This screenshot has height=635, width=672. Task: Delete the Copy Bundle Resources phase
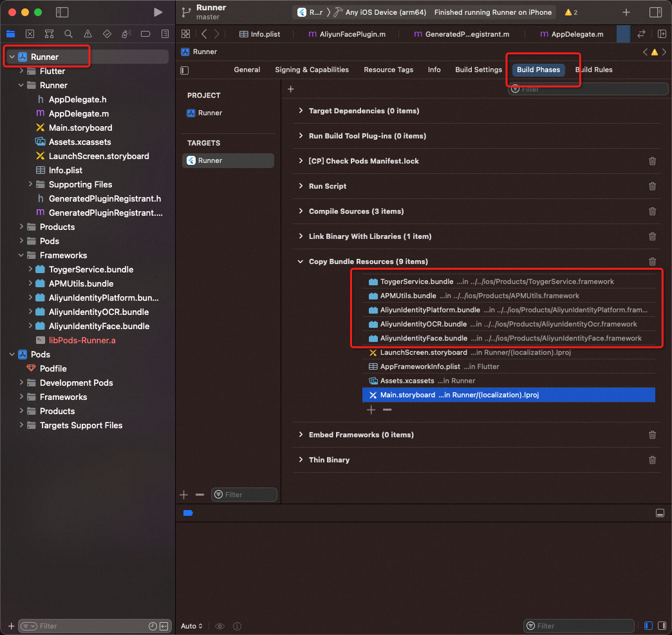pyautogui.click(x=652, y=261)
